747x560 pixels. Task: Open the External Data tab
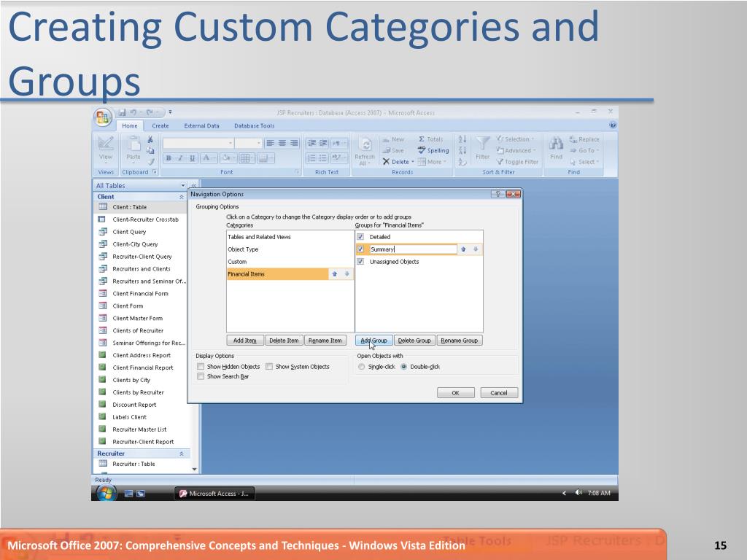[201, 125]
